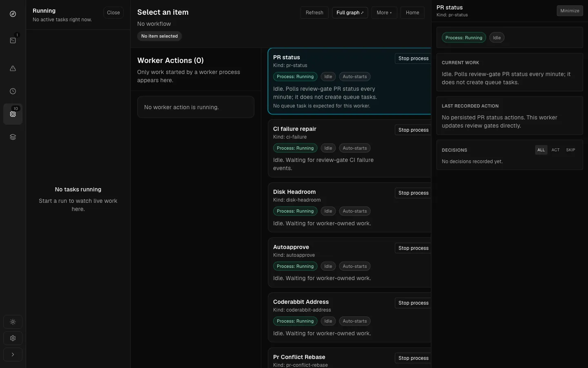This screenshot has height=368, width=588.
Task: Select the Coderabbit Address card title
Action: click(x=301, y=302)
